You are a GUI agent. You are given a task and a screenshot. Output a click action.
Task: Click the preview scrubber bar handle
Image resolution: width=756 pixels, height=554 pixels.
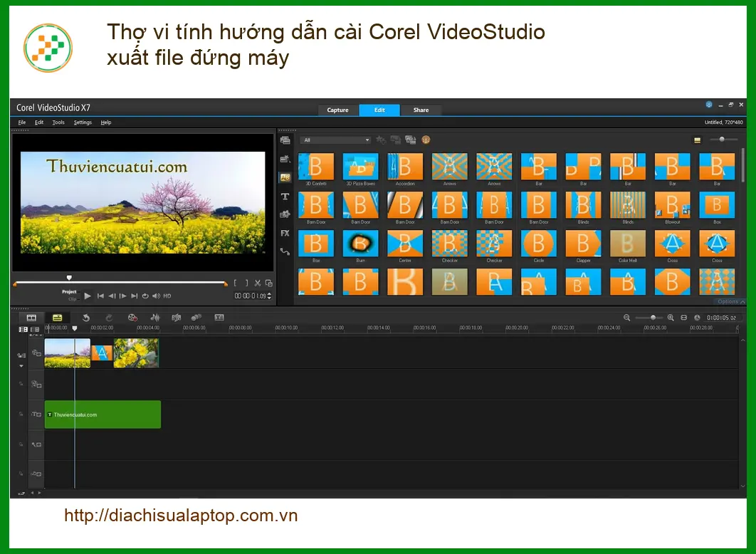point(69,278)
